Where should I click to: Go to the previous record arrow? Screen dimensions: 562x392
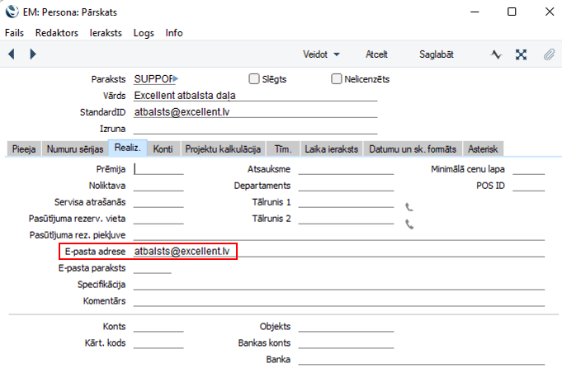tap(12, 54)
